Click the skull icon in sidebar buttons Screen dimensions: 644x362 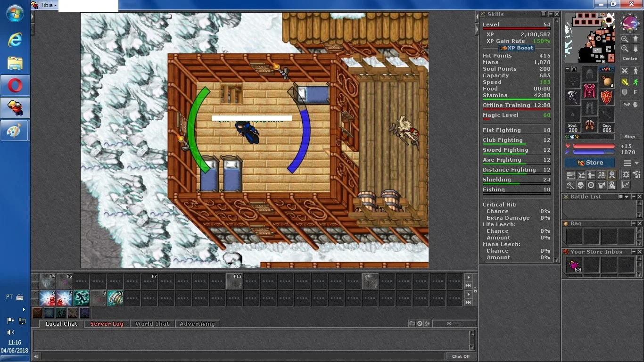pyautogui.click(x=580, y=185)
